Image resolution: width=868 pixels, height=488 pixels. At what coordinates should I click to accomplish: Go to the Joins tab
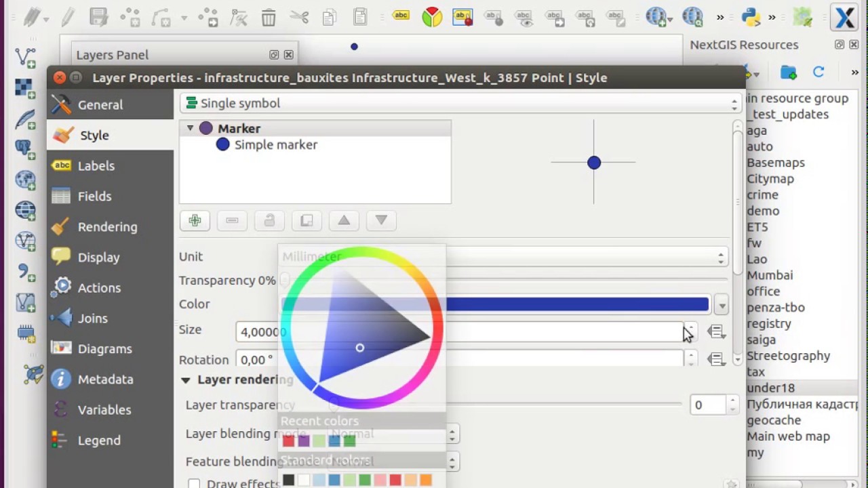[111, 319]
